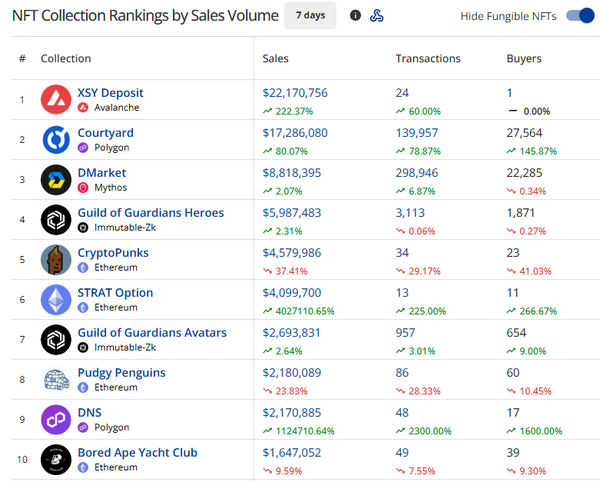Click the 3,113 transactions value
This screenshot has height=482, width=600.
[410, 213]
